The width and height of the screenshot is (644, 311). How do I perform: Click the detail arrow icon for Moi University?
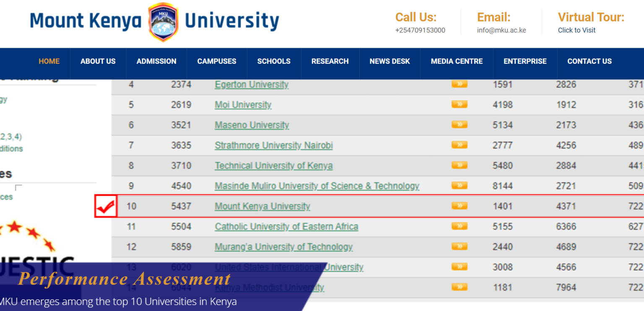click(459, 104)
